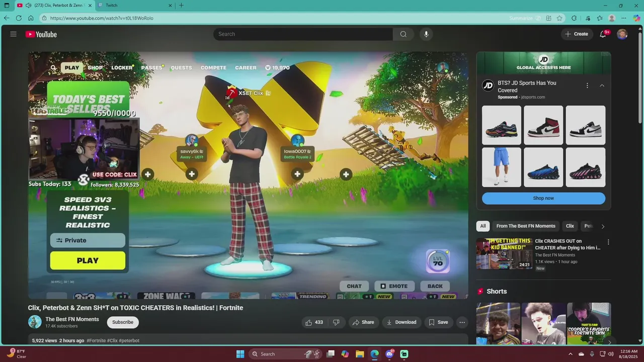
Task: Show more Shorts with next arrow
Action: 609,342
